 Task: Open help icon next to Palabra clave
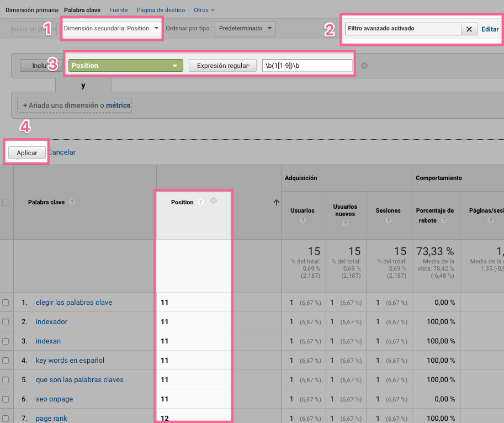tap(72, 202)
